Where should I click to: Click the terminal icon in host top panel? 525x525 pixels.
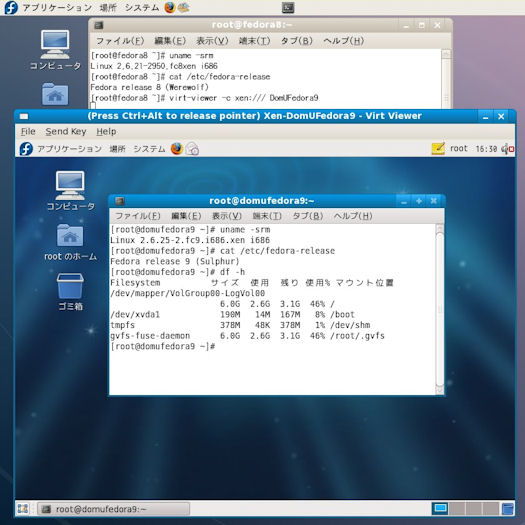point(288,7)
